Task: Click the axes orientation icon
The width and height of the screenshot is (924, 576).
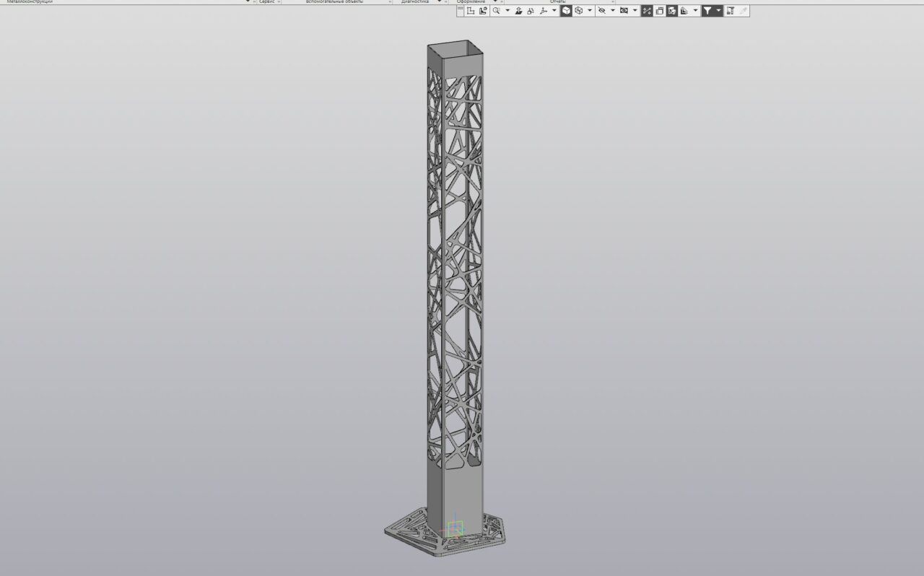Action: [544, 11]
